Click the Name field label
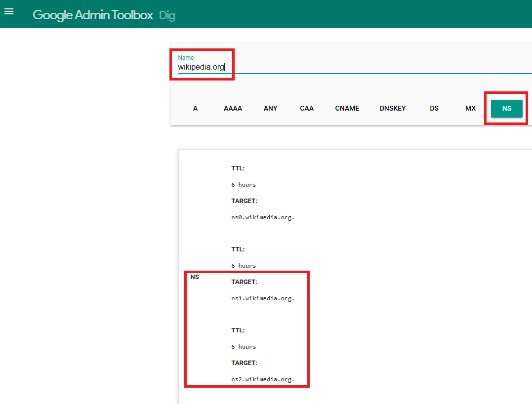 [186, 58]
